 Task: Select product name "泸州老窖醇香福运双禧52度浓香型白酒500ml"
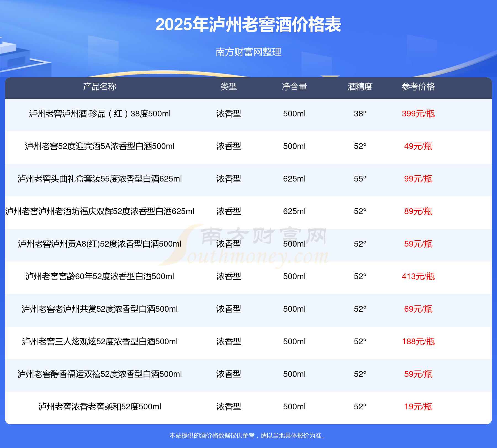(x=100, y=374)
